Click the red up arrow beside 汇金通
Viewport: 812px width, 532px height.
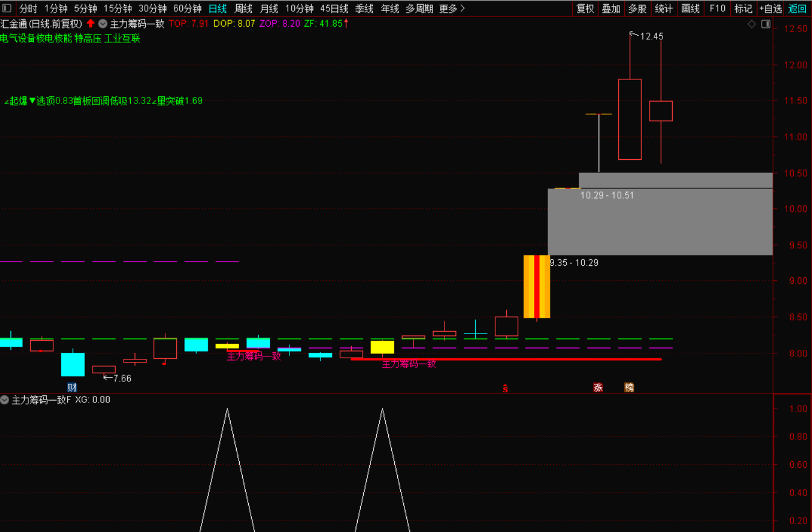click(x=90, y=24)
